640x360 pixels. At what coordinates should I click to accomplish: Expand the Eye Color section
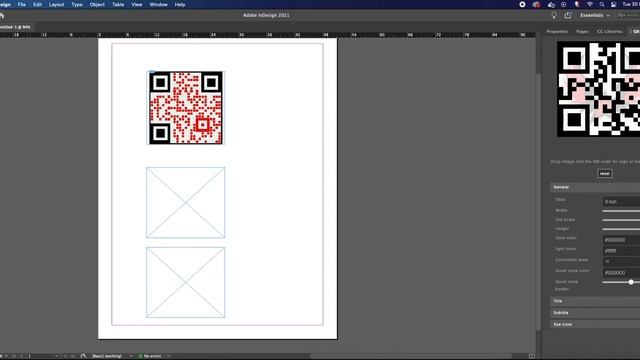pyautogui.click(x=595, y=324)
